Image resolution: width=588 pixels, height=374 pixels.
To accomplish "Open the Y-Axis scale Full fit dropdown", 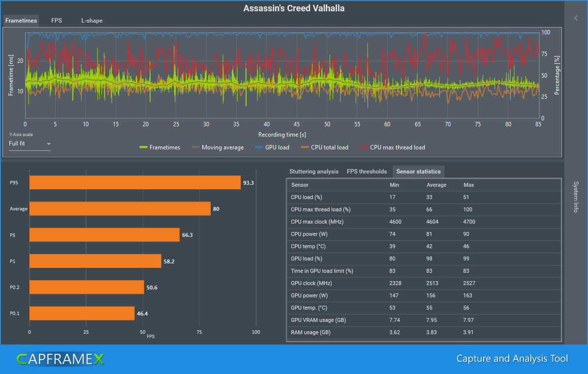I will 30,144.
